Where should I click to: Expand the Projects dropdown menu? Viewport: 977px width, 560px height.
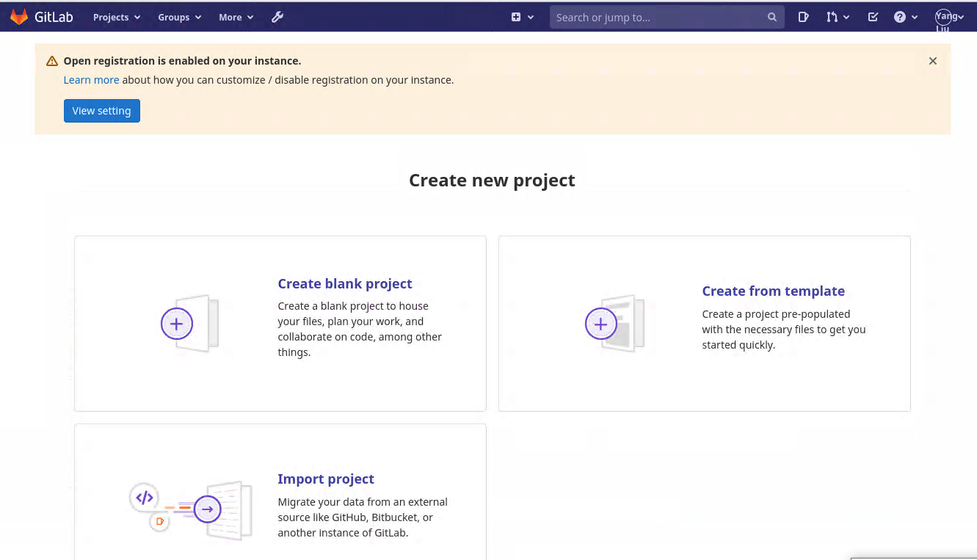pos(116,17)
